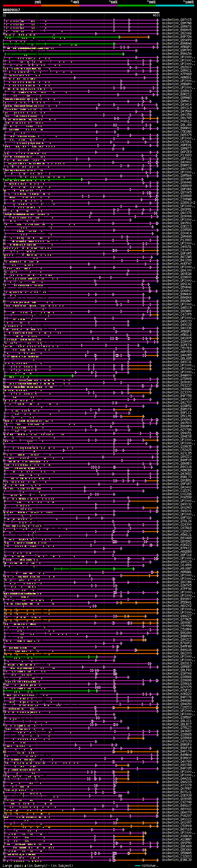Select hit UniRef100_B6TZW5
Screen dimensions: 197x868
[x=177, y=257]
